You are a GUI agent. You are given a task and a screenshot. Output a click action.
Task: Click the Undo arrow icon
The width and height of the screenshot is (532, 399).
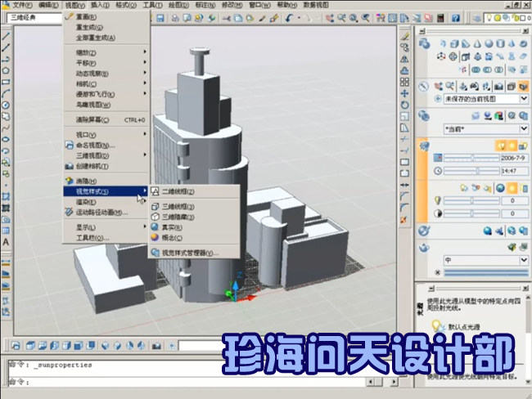[x=290, y=18]
